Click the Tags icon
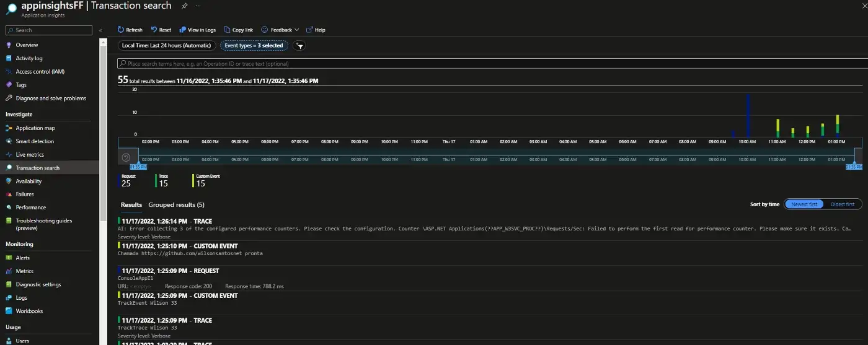The height and width of the screenshot is (345, 868). (x=9, y=85)
